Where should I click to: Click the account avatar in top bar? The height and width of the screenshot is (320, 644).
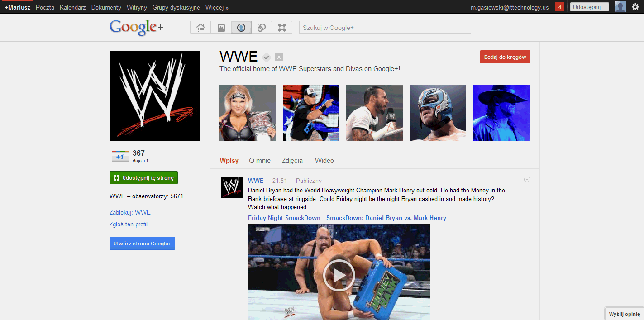tap(620, 7)
